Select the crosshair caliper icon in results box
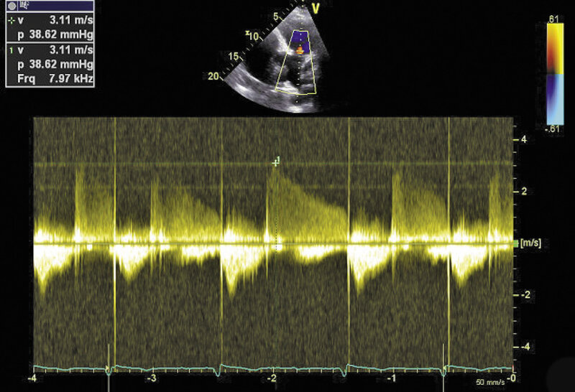 [x=11, y=22]
